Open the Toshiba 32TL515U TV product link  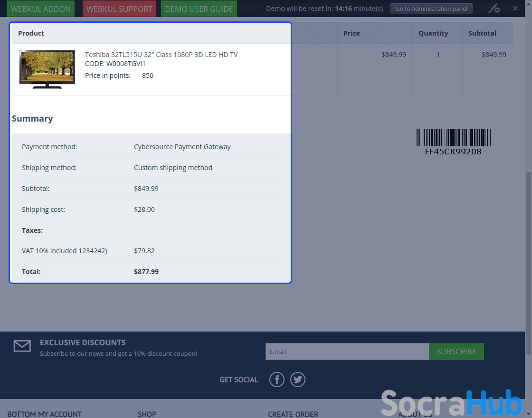161,55
